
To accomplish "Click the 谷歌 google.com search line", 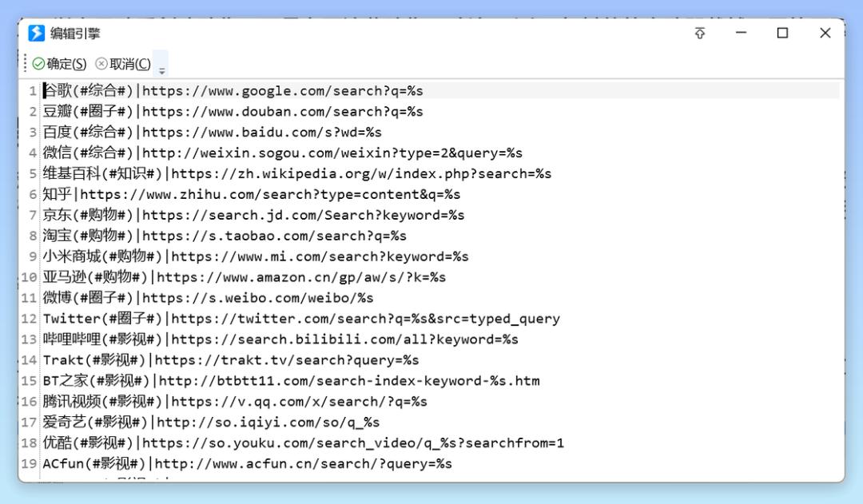I will 233,90.
